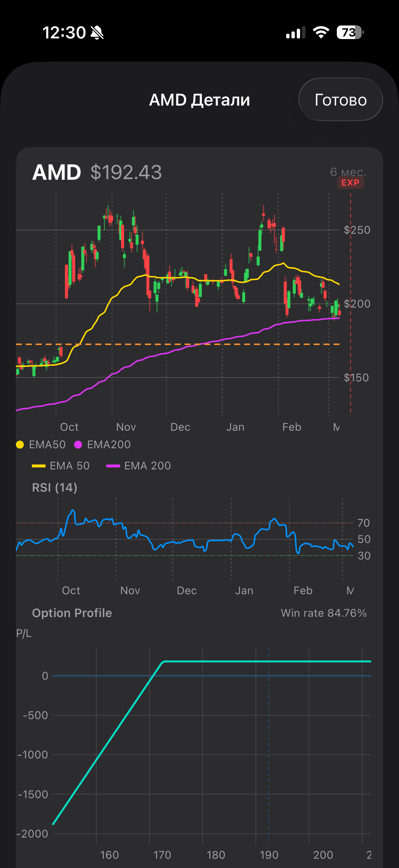Tap the battery 73 indicator
The image size is (399, 868).
[350, 32]
